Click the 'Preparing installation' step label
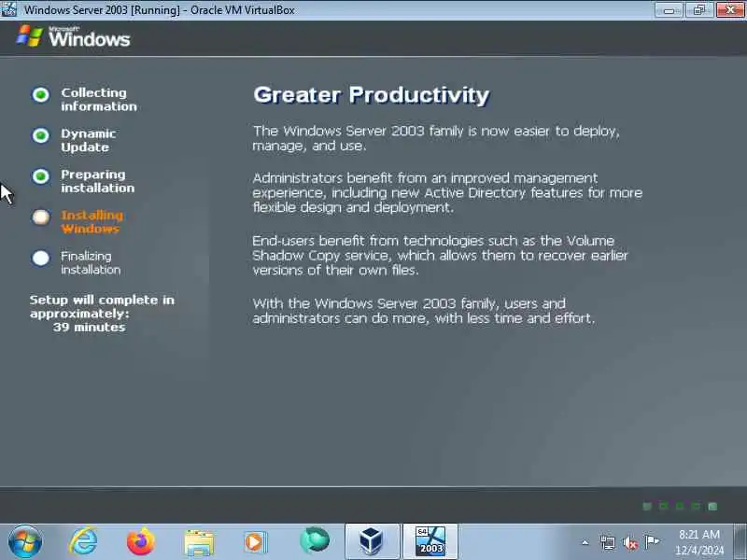 point(98,181)
